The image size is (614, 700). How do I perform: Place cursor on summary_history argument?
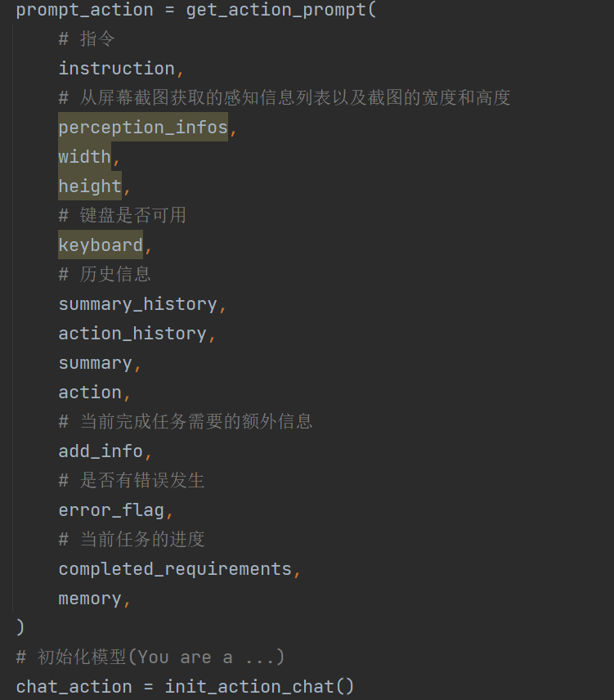[x=138, y=304]
